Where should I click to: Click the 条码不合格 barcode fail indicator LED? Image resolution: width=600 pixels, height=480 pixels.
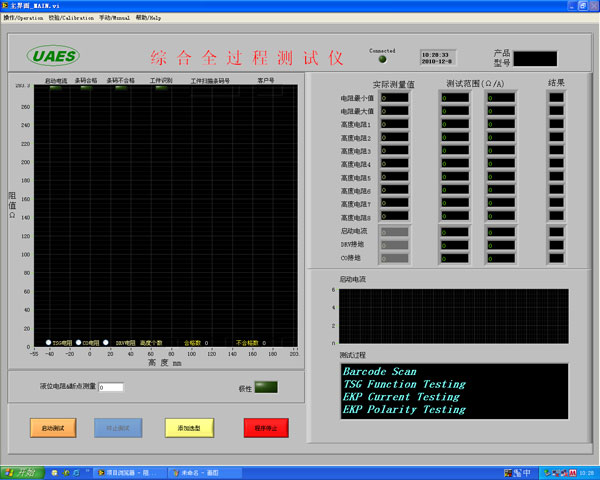coord(121,88)
